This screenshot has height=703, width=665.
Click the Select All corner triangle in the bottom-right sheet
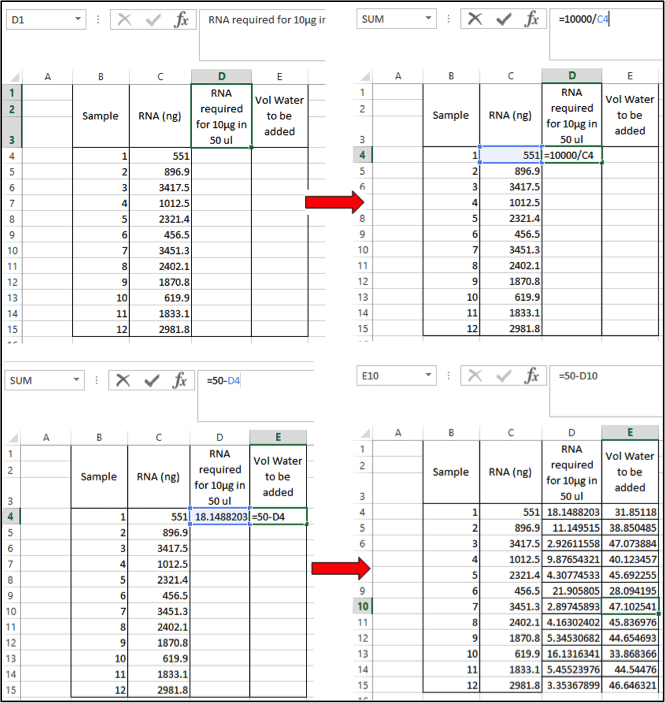tap(365, 433)
